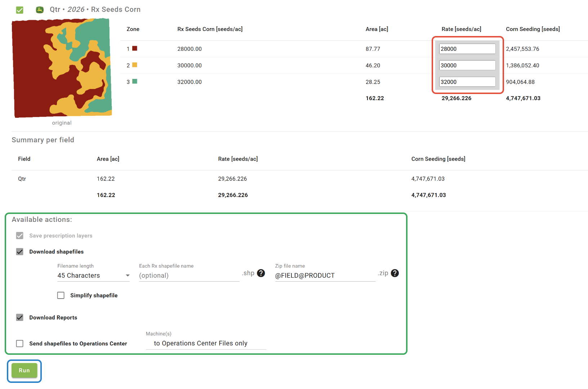Toggle the Download shapefiles checkbox
The height and width of the screenshot is (389, 588).
point(20,252)
